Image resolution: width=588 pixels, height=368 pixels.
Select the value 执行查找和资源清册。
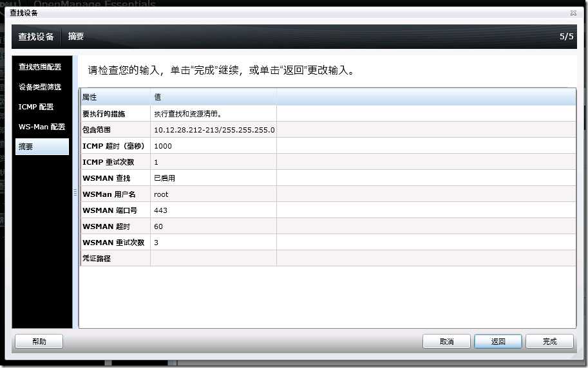(188, 113)
